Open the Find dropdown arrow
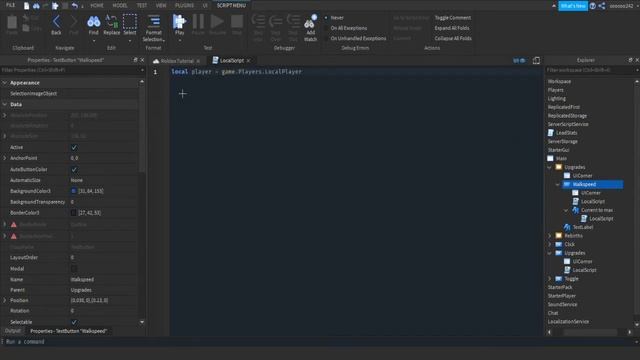Image resolution: width=640 pixels, height=360 pixels. point(93,40)
